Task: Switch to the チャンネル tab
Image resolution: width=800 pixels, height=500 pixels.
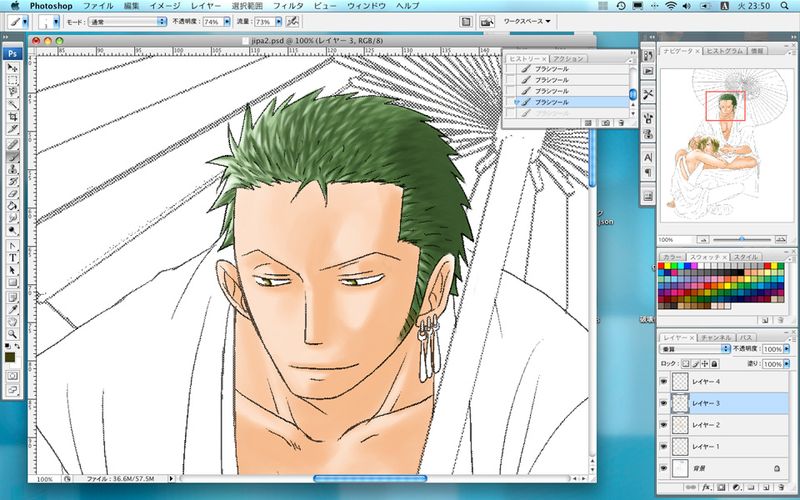Action: click(716, 338)
